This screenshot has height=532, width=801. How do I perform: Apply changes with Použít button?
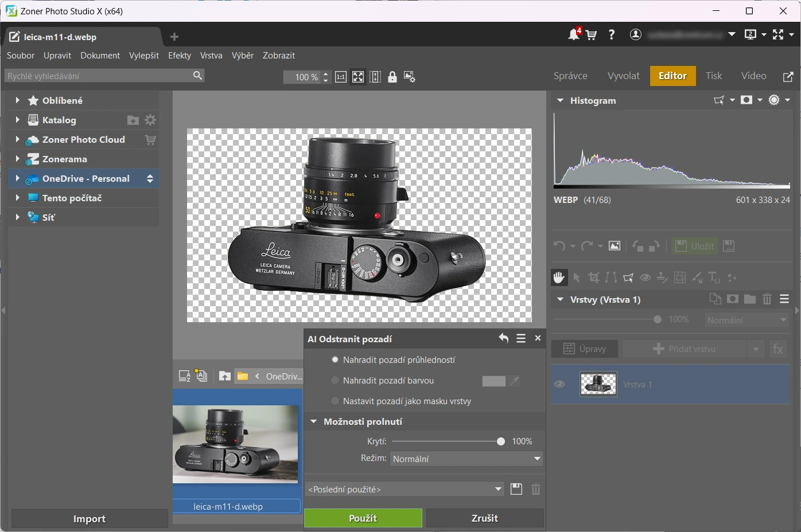tap(363, 518)
